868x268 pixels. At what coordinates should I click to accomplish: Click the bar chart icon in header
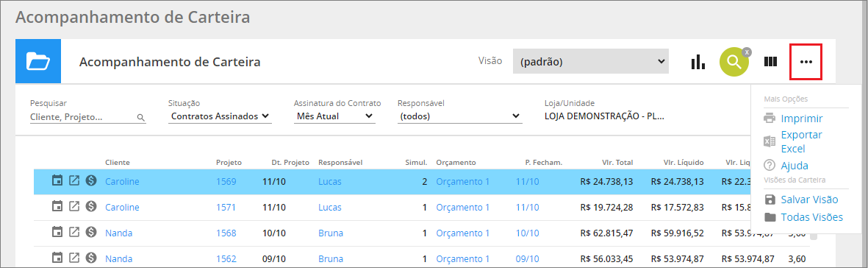pos(697,62)
